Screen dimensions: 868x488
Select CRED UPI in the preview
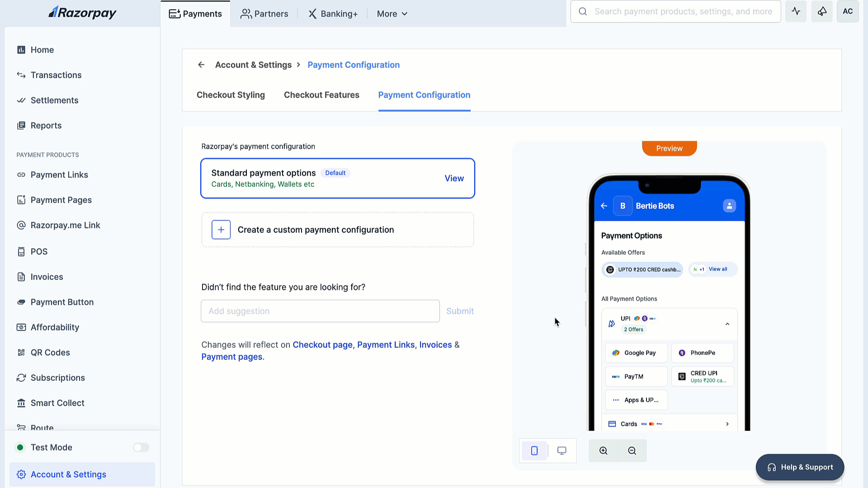703,376
